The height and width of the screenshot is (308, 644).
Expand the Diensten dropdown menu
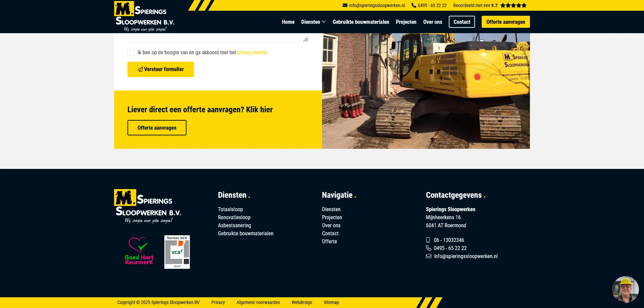coord(313,22)
